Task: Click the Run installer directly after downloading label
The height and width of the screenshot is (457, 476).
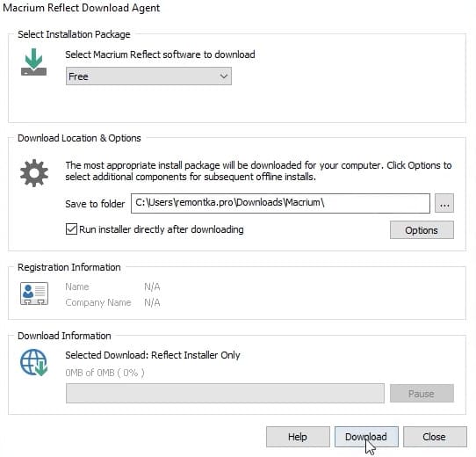Action: [162, 229]
